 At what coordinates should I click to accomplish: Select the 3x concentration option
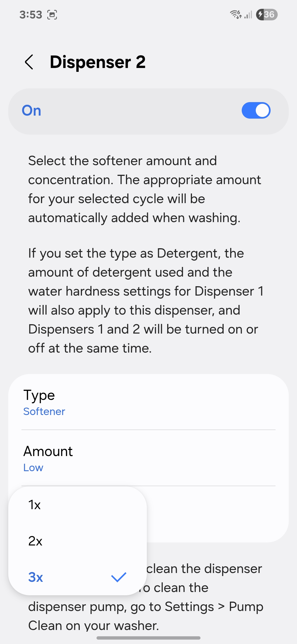[36, 577]
